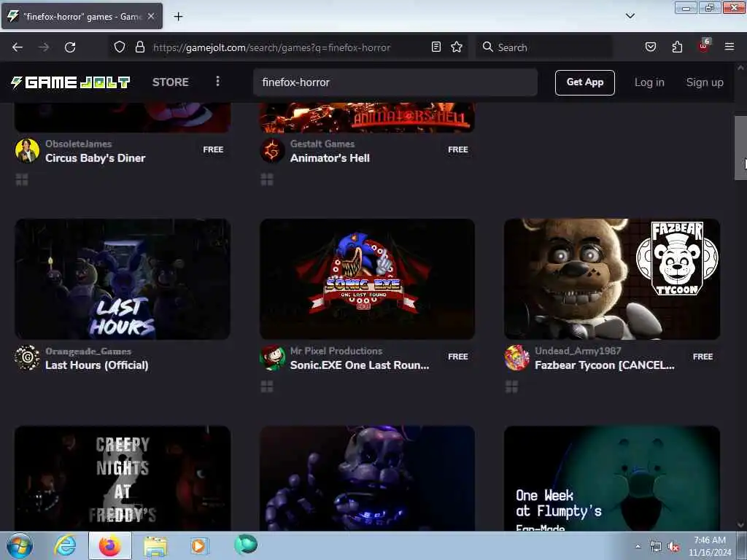View site security padlock info
747x560 pixels.
pyautogui.click(x=139, y=47)
